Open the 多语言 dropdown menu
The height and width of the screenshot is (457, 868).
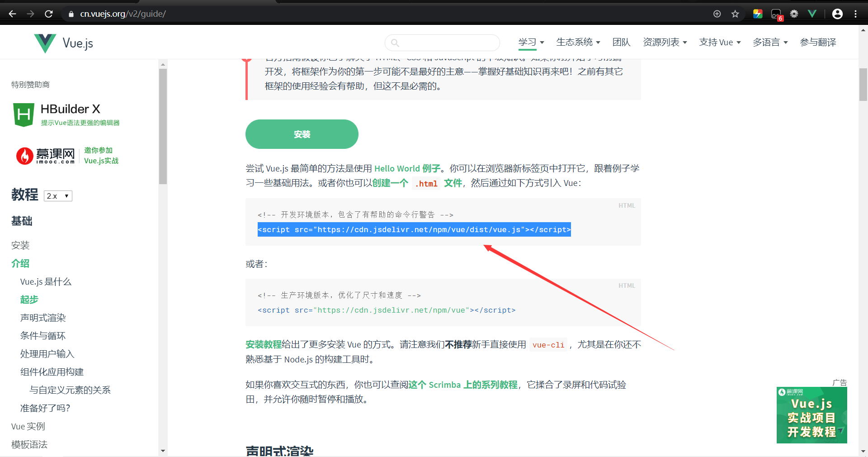[770, 43]
